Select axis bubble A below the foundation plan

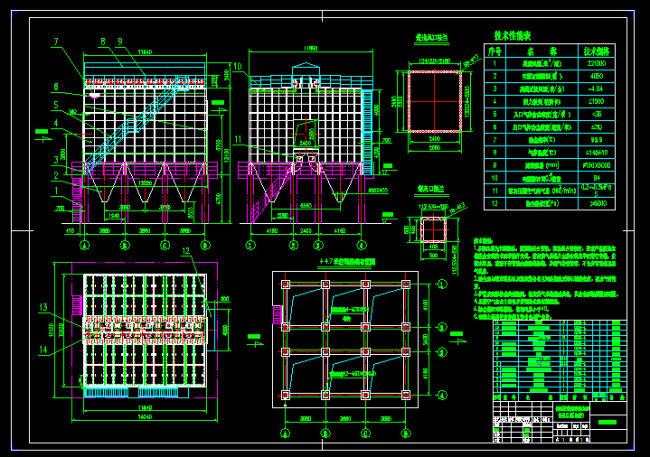(x=285, y=434)
